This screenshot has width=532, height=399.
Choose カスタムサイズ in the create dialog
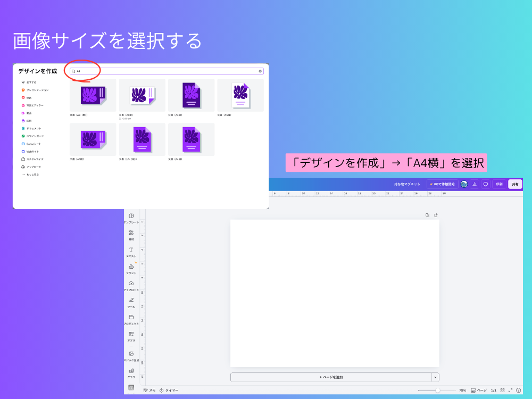point(32,159)
